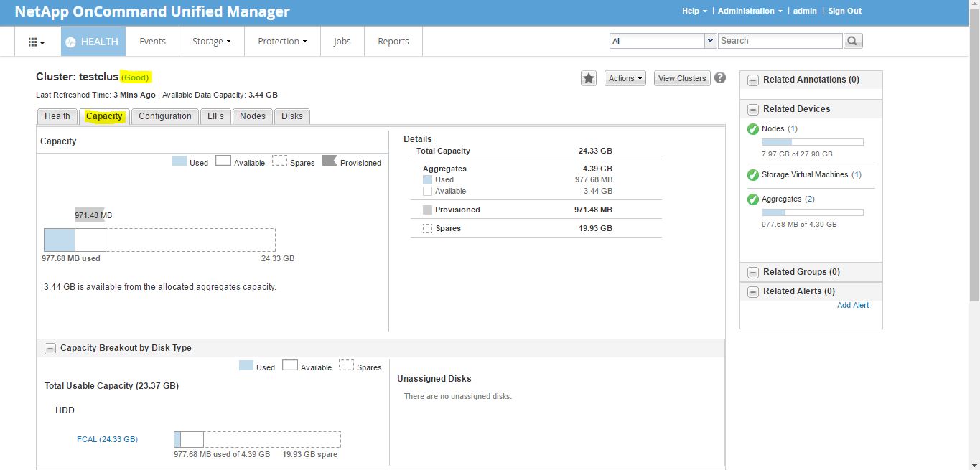Open the Actions dropdown

(x=625, y=77)
